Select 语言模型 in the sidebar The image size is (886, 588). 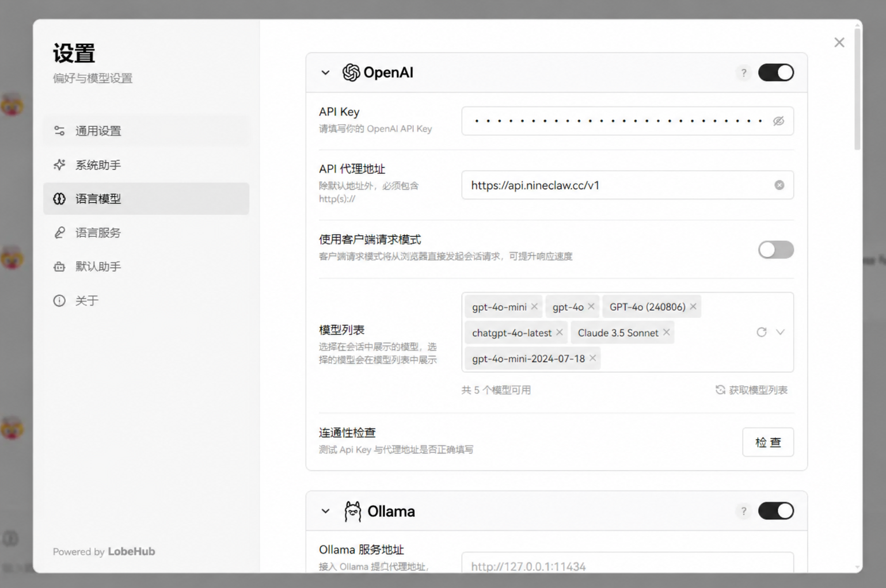(146, 198)
